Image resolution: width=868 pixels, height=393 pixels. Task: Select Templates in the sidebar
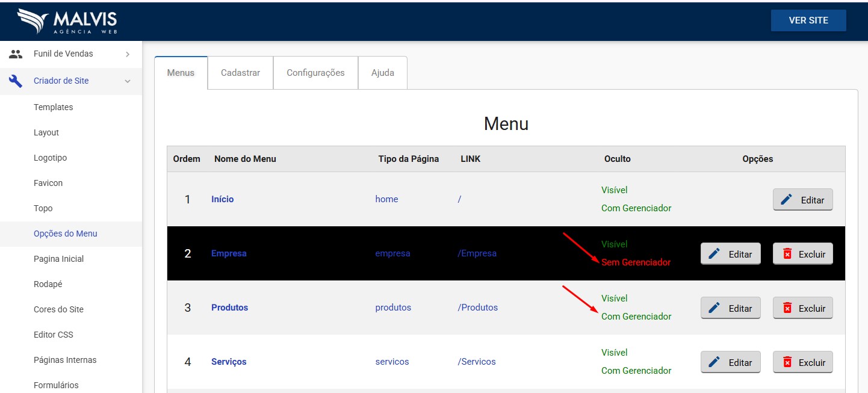(53, 107)
